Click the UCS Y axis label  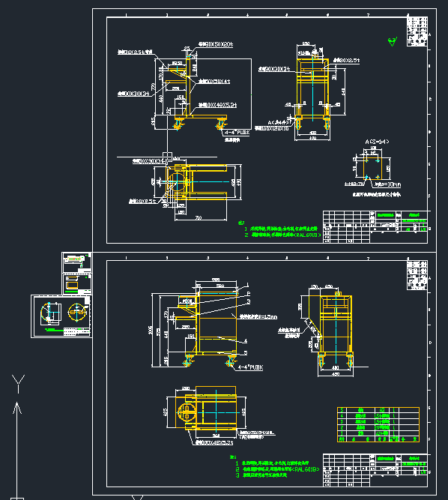pyautogui.click(x=19, y=384)
